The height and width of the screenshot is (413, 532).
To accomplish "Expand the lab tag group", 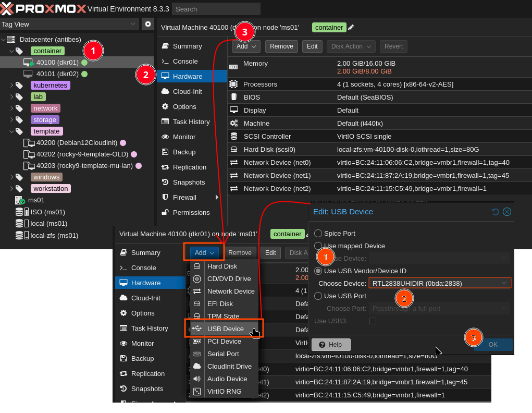I will 11,97.
